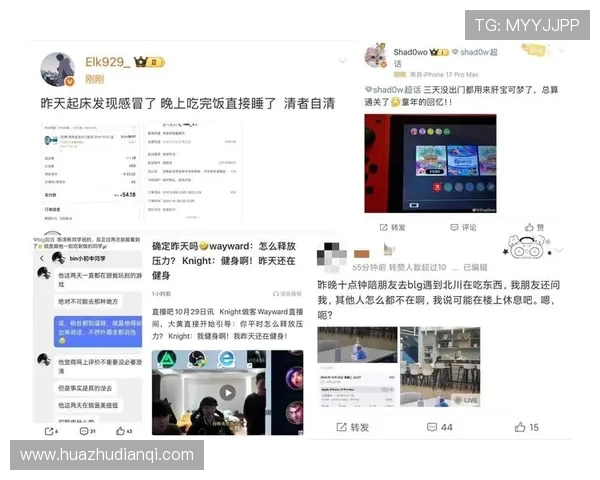Open the 44 comments on the blg post
The image size is (600, 480).
click(x=439, y=427)
